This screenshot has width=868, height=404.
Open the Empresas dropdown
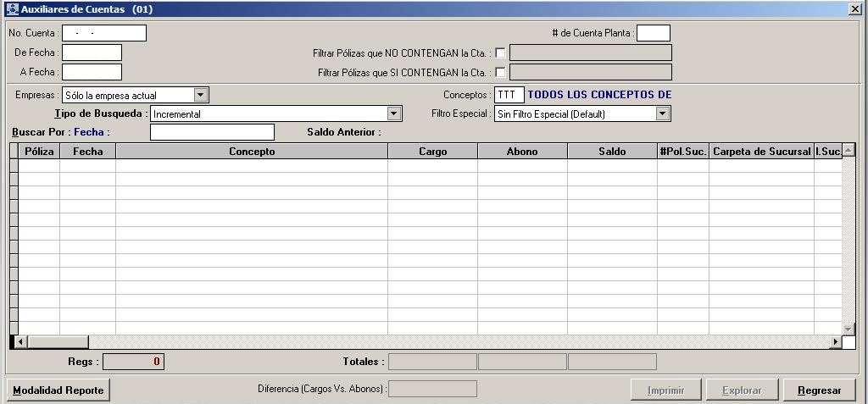click(x=201, y=95)
